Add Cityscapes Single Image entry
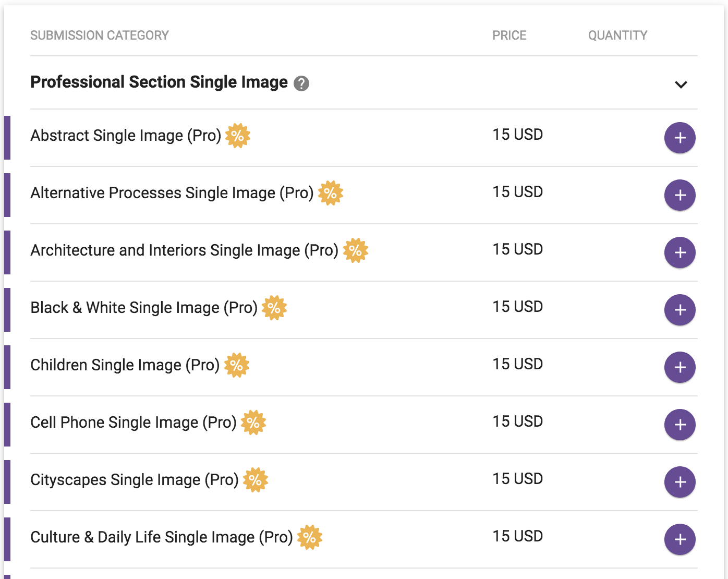Screen dimensions: 728x579 [680, 482]
